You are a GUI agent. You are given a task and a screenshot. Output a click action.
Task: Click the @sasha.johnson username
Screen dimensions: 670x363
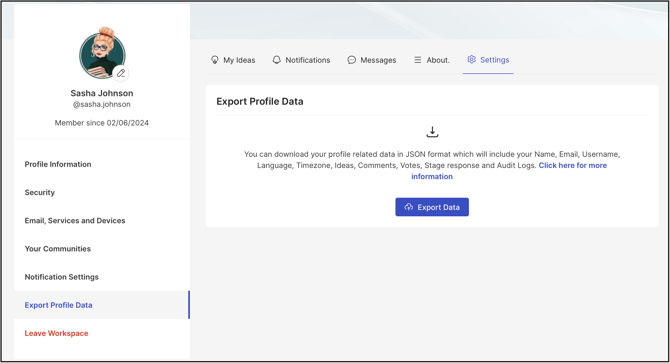102,104
